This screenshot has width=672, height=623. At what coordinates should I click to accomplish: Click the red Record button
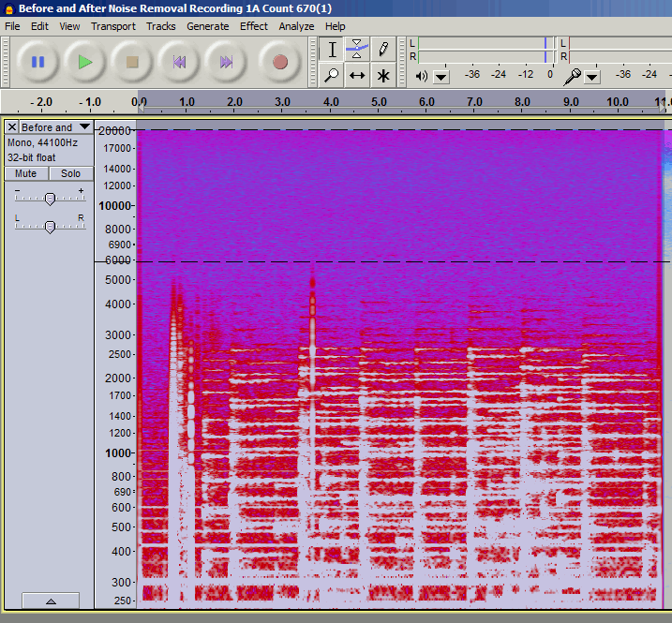click(x=279, y=63)
